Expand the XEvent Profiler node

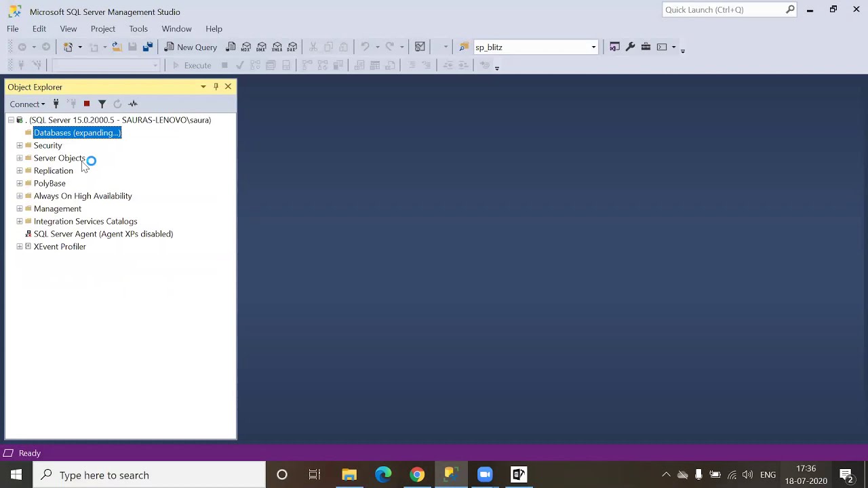(x=20, y=247)
